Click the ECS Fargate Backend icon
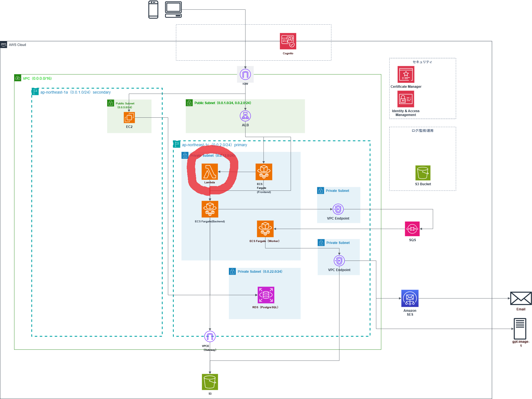The width and height of the screenshot is (532, 399). tap(210, 209)
